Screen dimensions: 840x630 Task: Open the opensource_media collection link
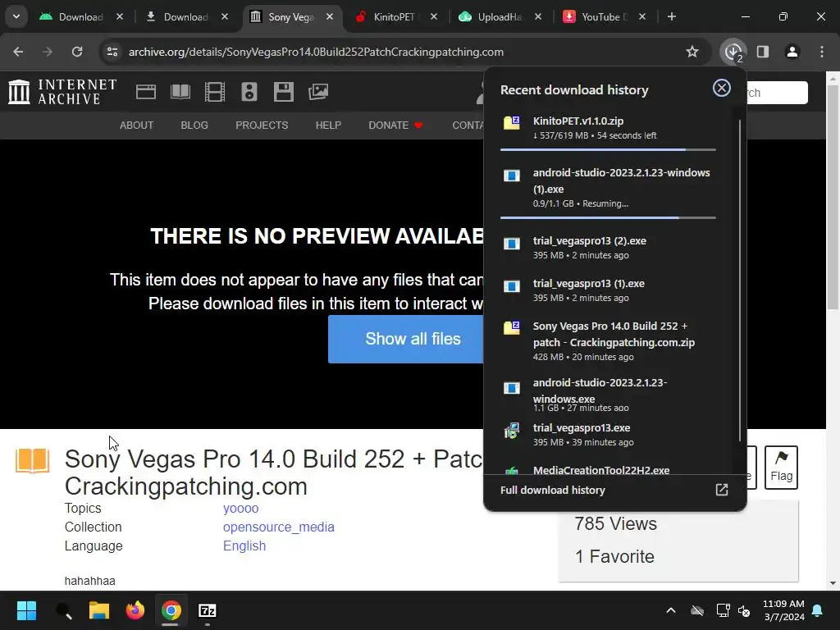[279, 527]
